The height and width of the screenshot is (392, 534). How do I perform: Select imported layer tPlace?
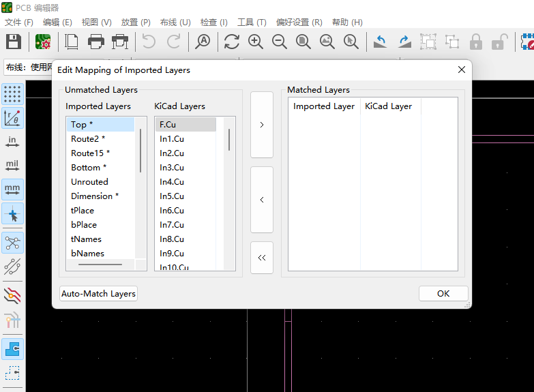pos(100,211)
